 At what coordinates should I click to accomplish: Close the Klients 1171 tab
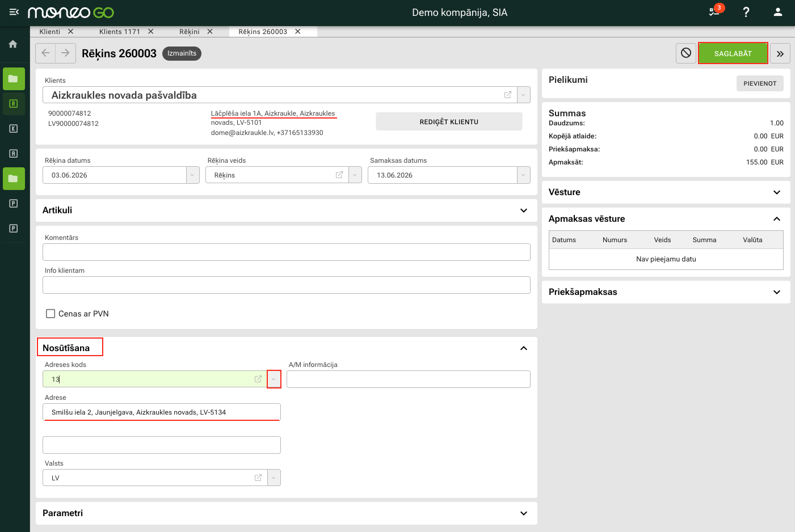151,32
